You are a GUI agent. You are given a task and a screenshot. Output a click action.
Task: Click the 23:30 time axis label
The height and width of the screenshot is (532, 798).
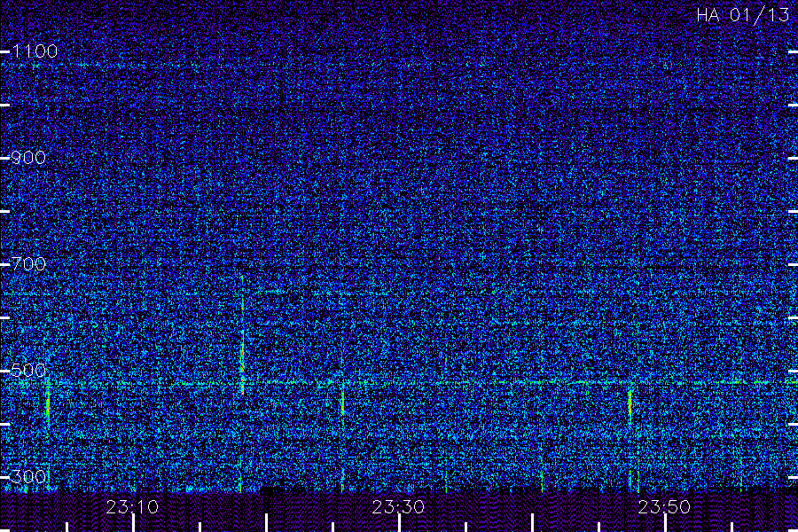tap(398, 507)
